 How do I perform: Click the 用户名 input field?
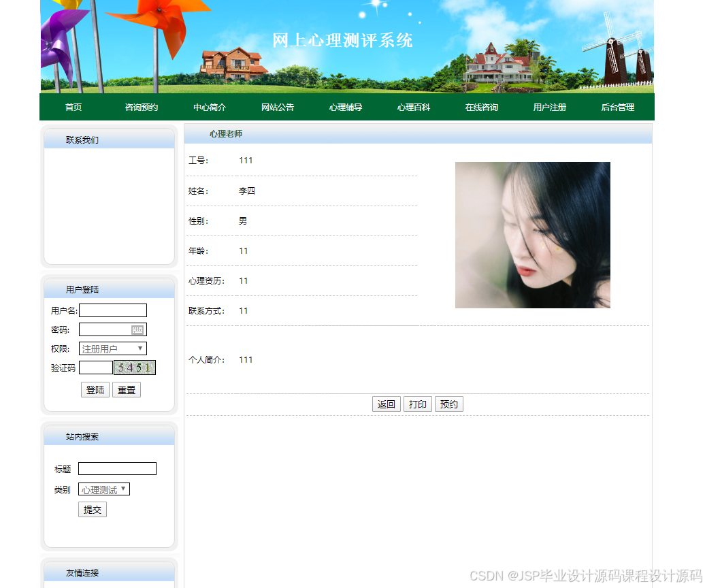tap(113, 310)
